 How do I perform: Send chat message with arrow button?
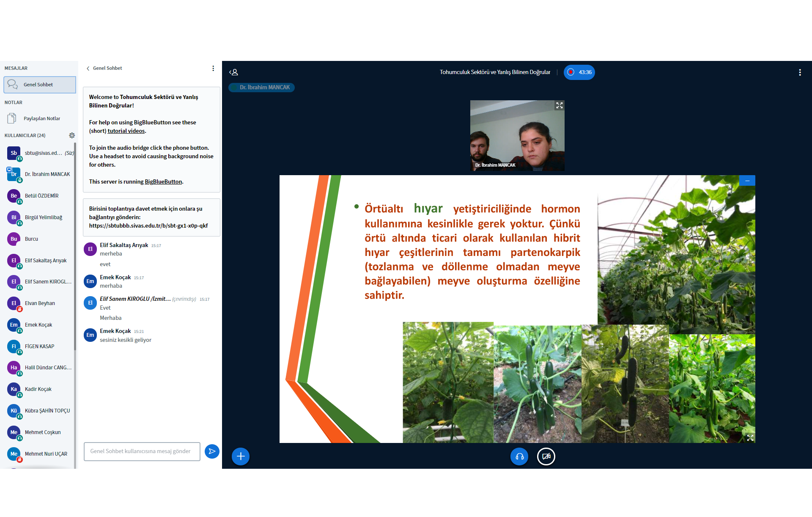click(x=212, y=451)
